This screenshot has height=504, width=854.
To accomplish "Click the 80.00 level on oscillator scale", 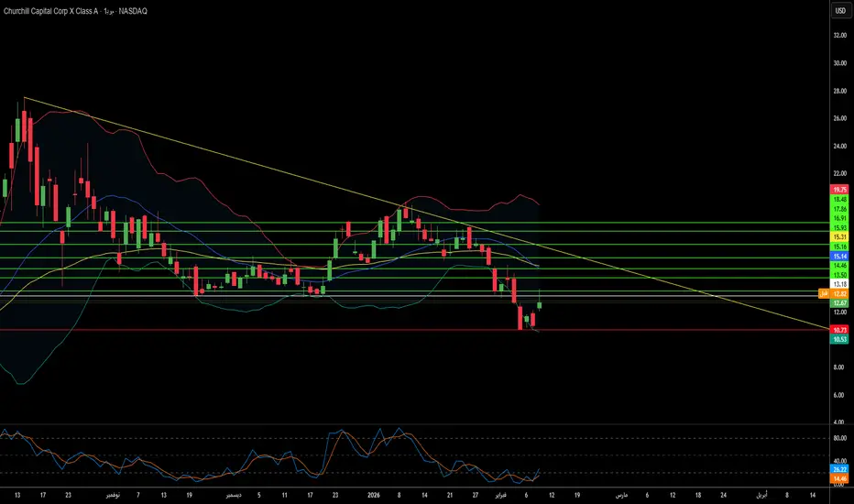I will (838, 438).
